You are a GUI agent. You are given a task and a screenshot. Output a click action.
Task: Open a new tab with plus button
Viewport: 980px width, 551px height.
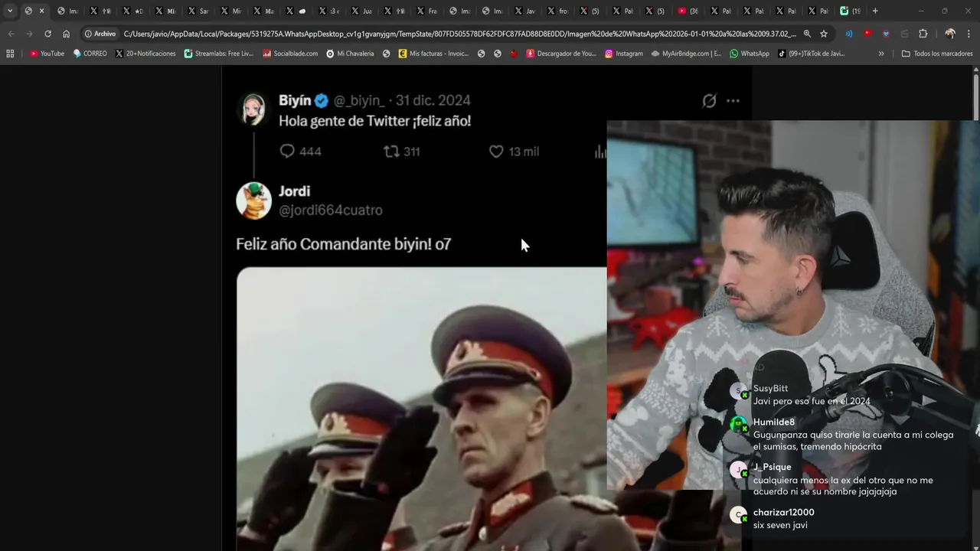click(x=876, y=11)
